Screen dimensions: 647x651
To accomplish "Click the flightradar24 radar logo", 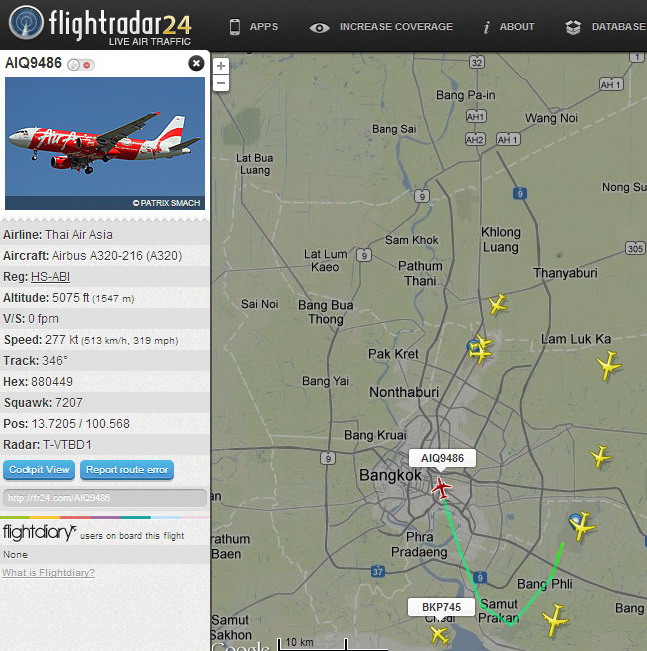I will tap(26, 22).
